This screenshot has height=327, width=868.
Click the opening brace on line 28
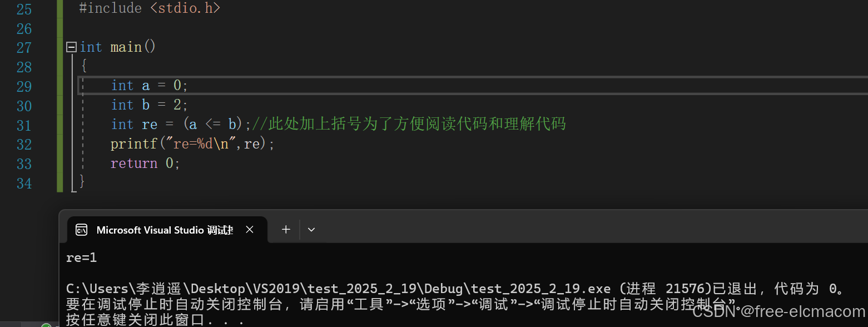coord(83,66)
